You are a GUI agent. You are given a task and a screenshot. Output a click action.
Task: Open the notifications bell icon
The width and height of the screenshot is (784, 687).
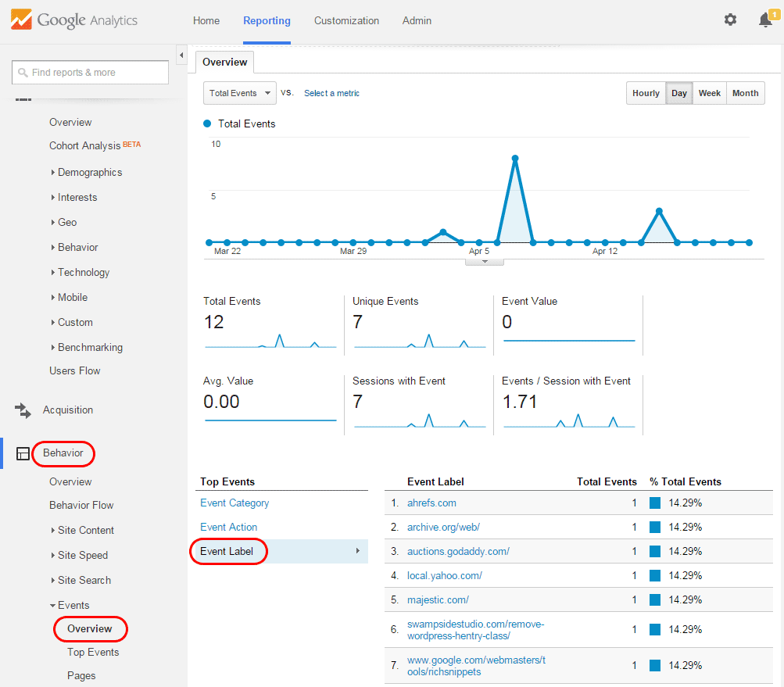tap(765, 20)
